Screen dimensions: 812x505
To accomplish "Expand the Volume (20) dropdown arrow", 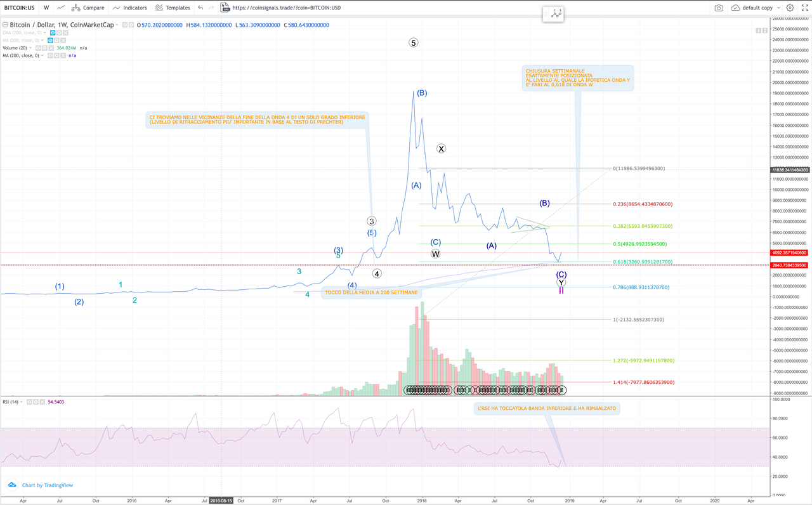I will (x=30, y=48).
